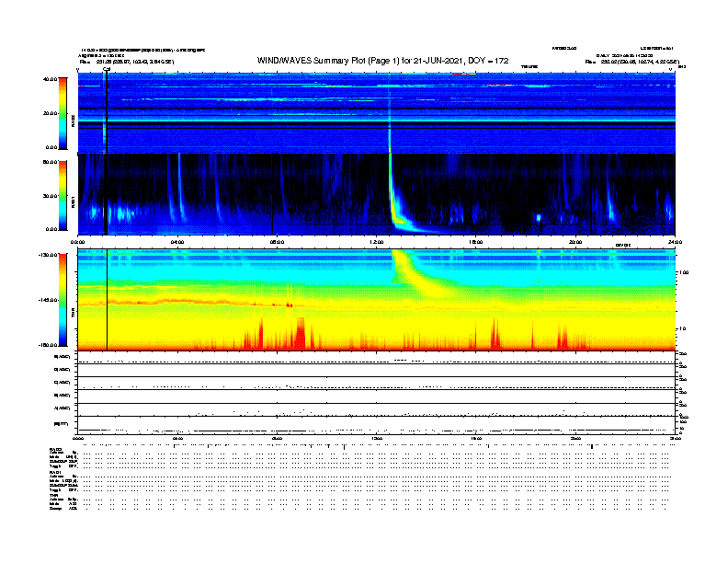
Task: Click the '16:00' tick under RAD1 panel
Action: click(x=476, y=242)
